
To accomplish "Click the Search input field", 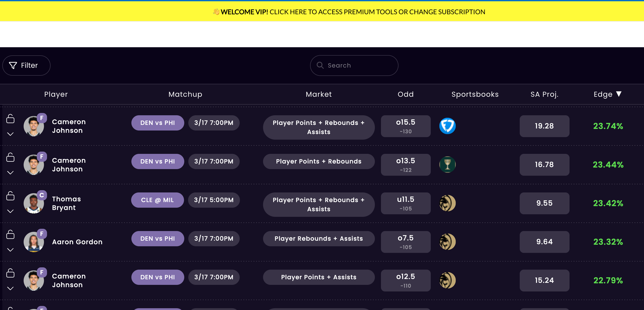I will [x=358, y=66].
